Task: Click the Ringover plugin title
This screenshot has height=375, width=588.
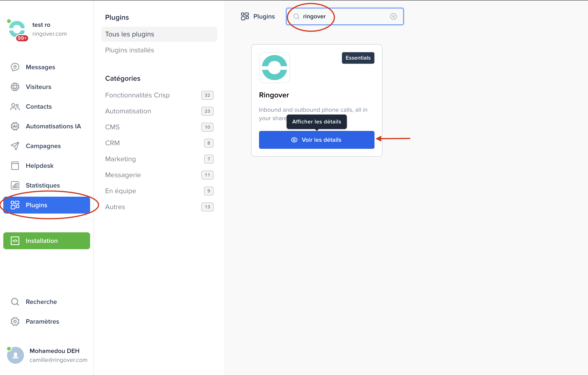Action: click(x=274, y=95)
